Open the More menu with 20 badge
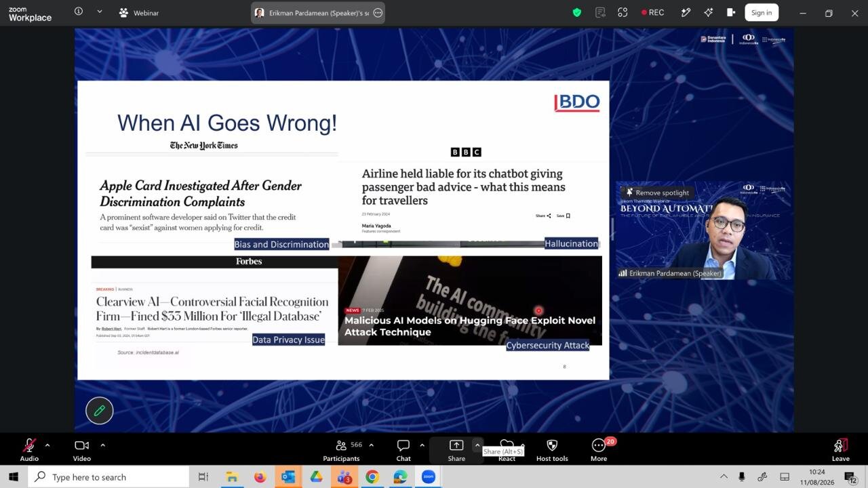868x488 pixels. 599,449
